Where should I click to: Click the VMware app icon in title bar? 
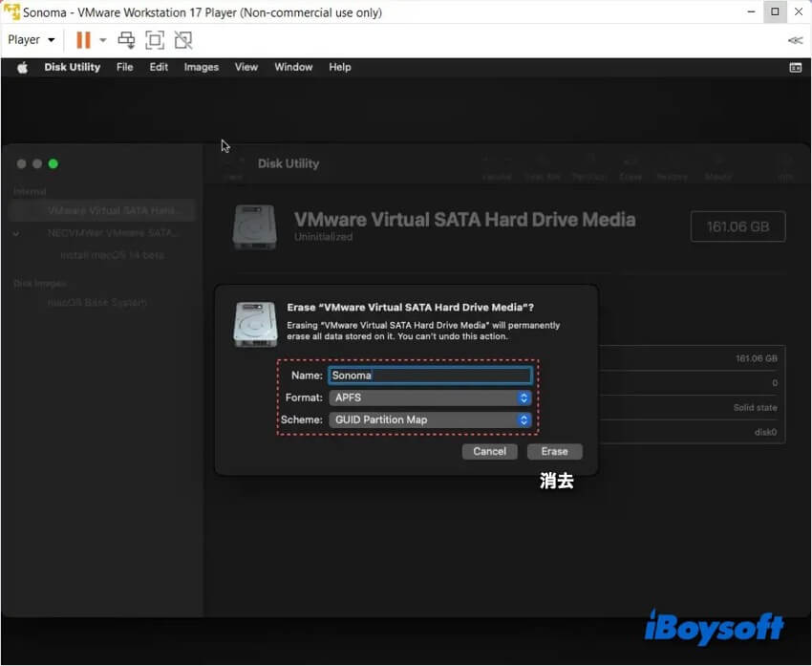coord(11,11)
